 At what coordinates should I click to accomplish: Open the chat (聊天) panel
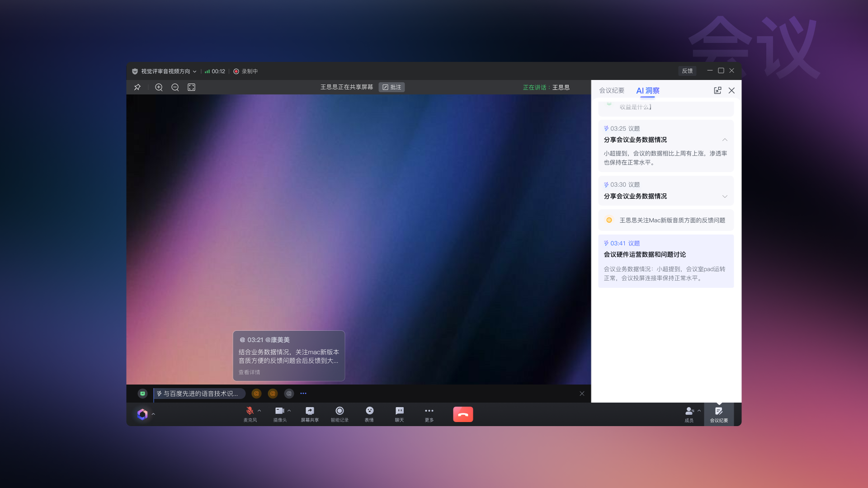point(399,414)
